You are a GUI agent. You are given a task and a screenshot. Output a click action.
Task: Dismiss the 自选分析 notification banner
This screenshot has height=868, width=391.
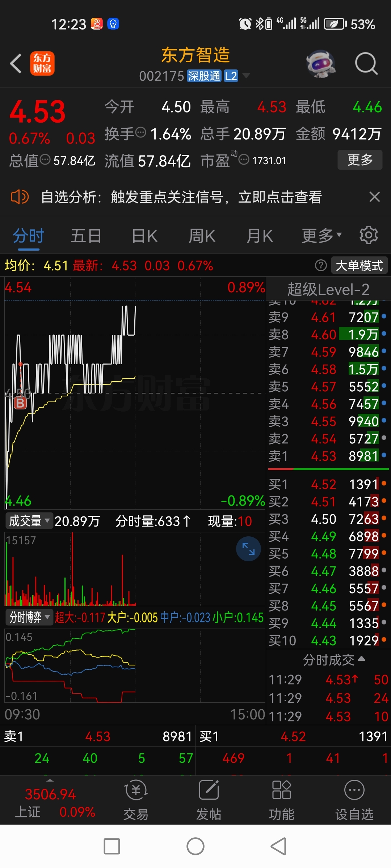click(x=374, y=197)
